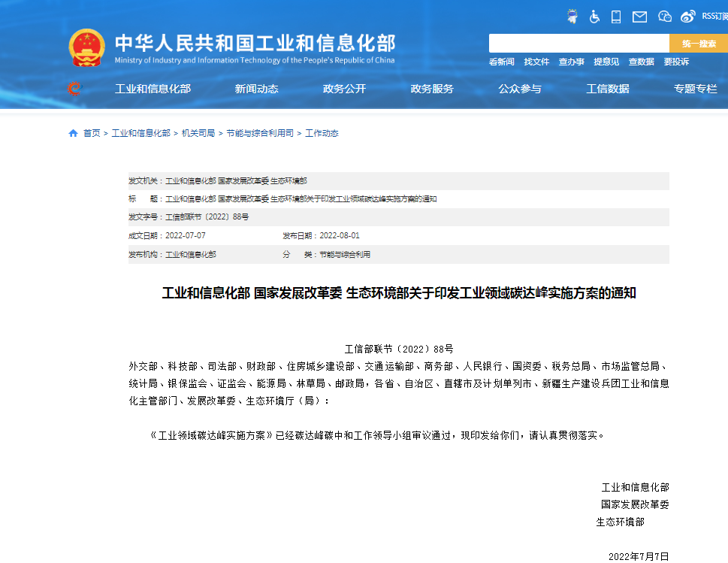
Task: Select 发布机构 工业和信息化部 cell
Action: (x=172, y=254)
